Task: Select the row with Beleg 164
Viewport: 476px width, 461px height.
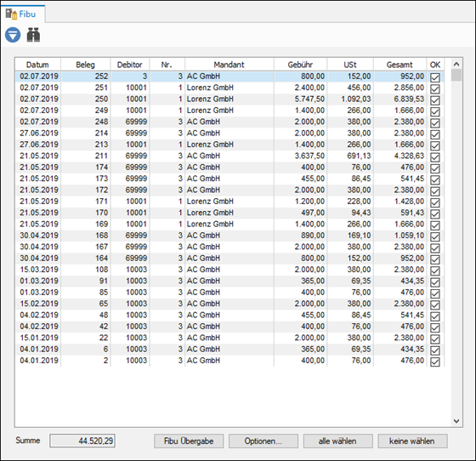Action: click(x=229, y=258)
